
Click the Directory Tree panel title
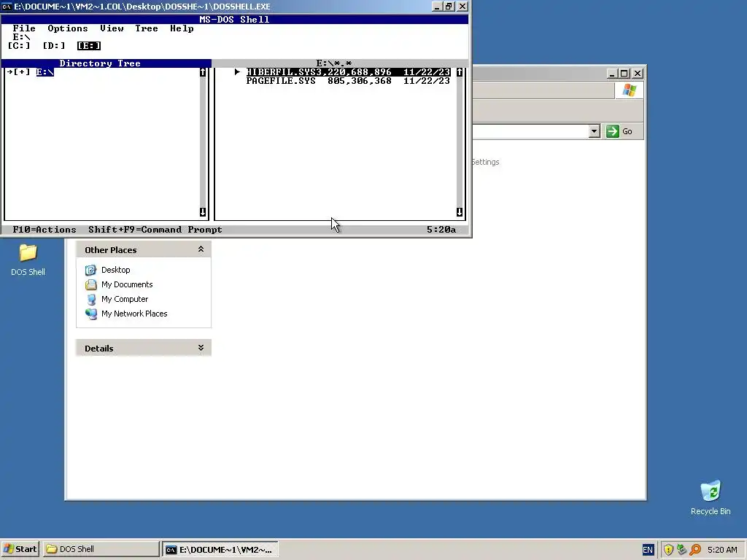pos(100,63)
